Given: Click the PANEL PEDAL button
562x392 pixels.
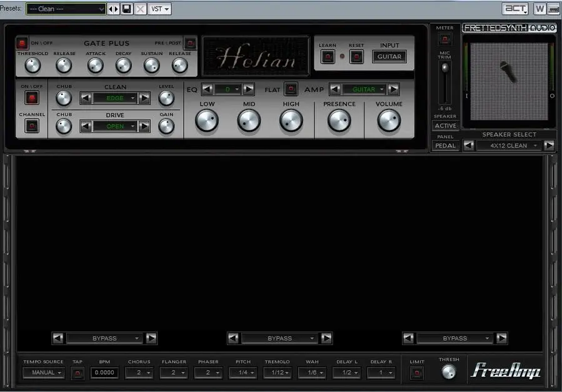Looking at the screenshot, I should click(445, 146).
